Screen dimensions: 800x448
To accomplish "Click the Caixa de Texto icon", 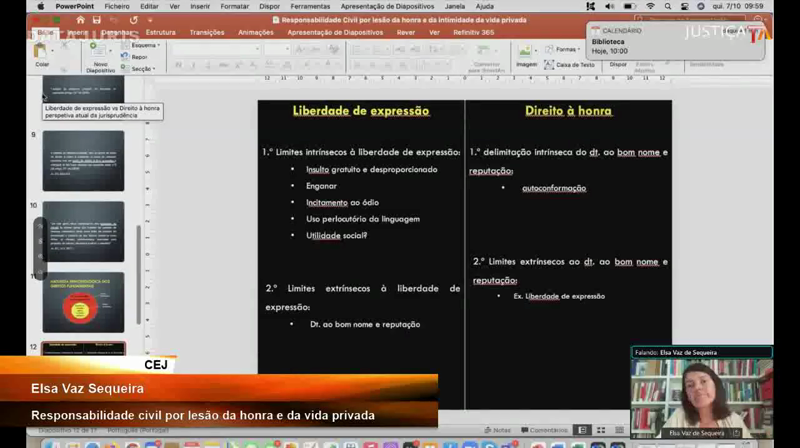I will (571, 64).
